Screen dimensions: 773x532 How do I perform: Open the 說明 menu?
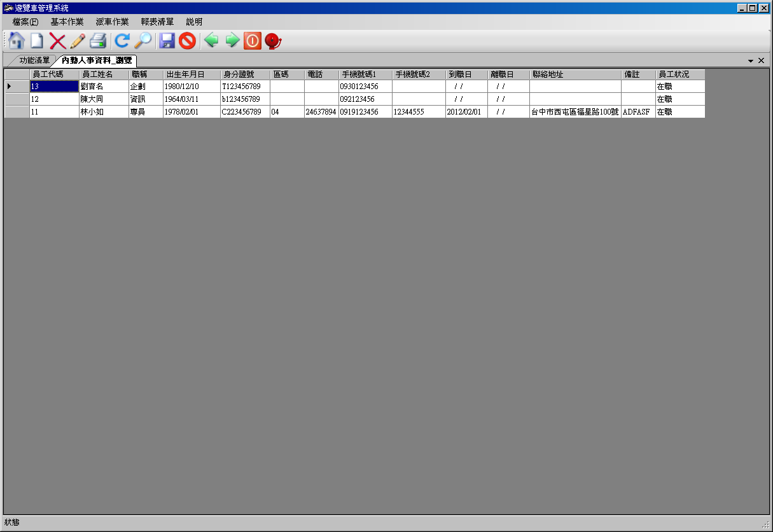pos(194,22)
